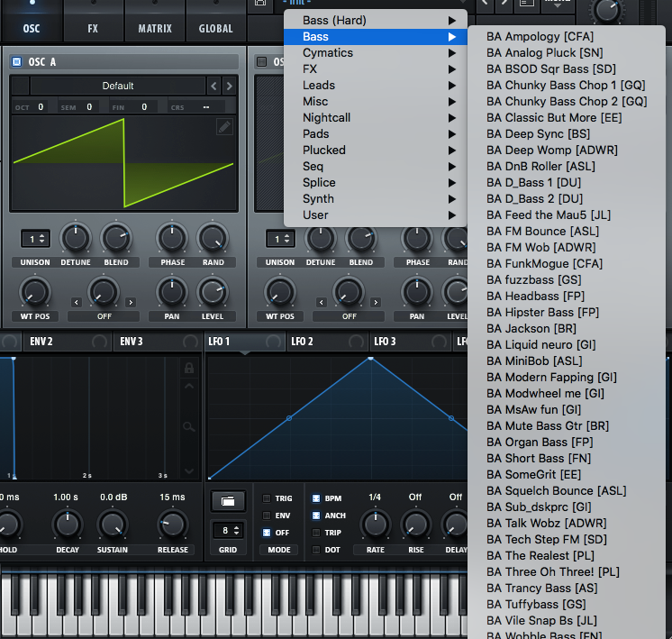Expand the Cymatics preset submenu
Image resolution: width=672 pixels, height=639 pixels.
(376, 53)
